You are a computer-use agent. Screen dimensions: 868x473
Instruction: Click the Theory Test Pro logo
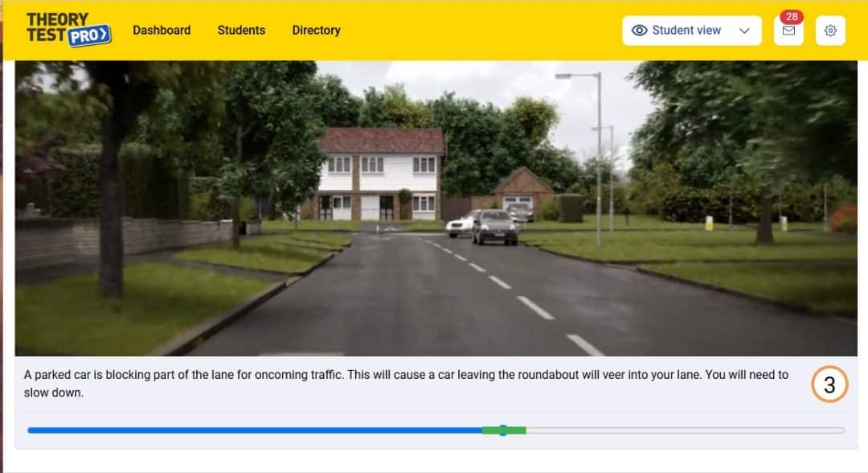pyautogui.click(x=68, y=29)
